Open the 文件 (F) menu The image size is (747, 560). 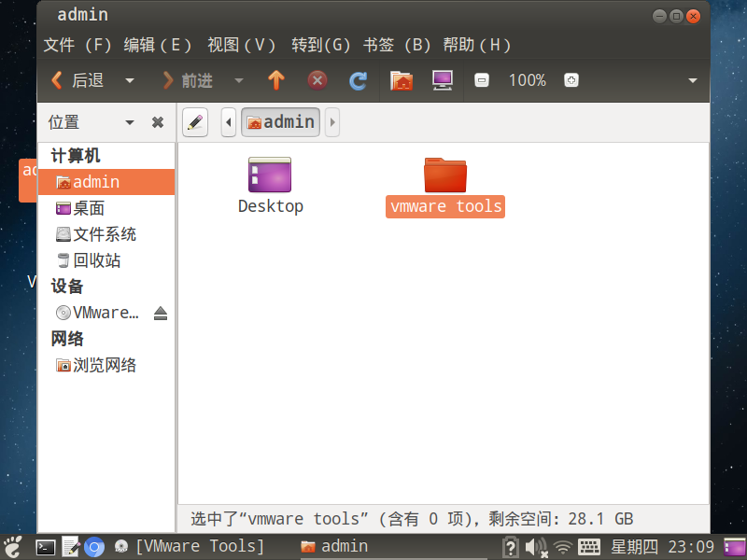click(x=78, y=45)
